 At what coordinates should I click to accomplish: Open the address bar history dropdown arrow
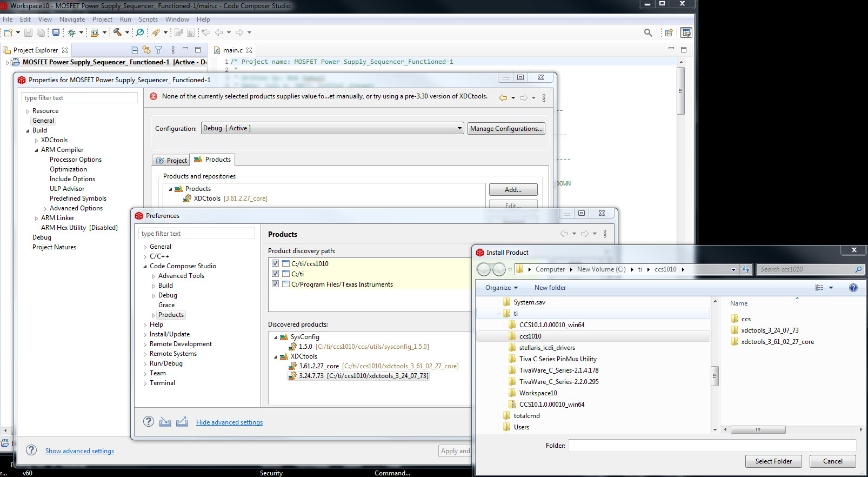733,269
